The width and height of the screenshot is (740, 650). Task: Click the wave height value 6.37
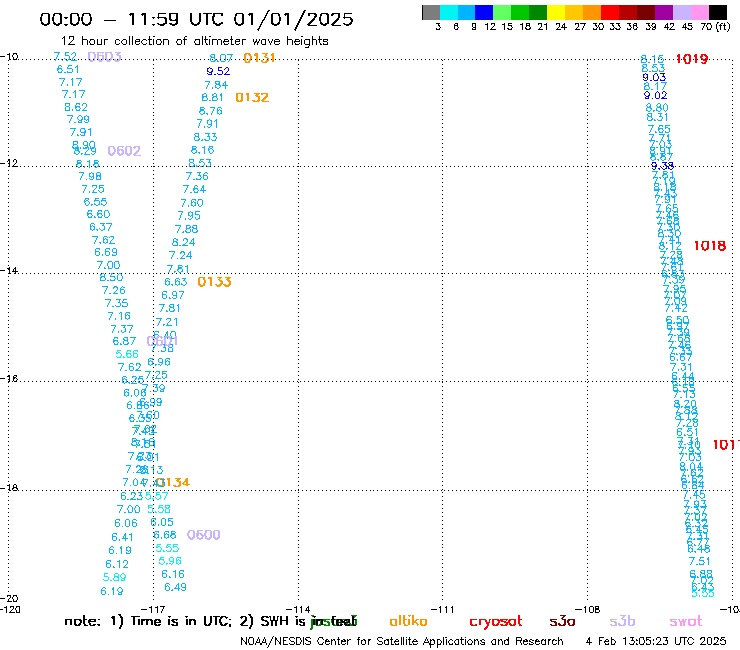point(101,227)
